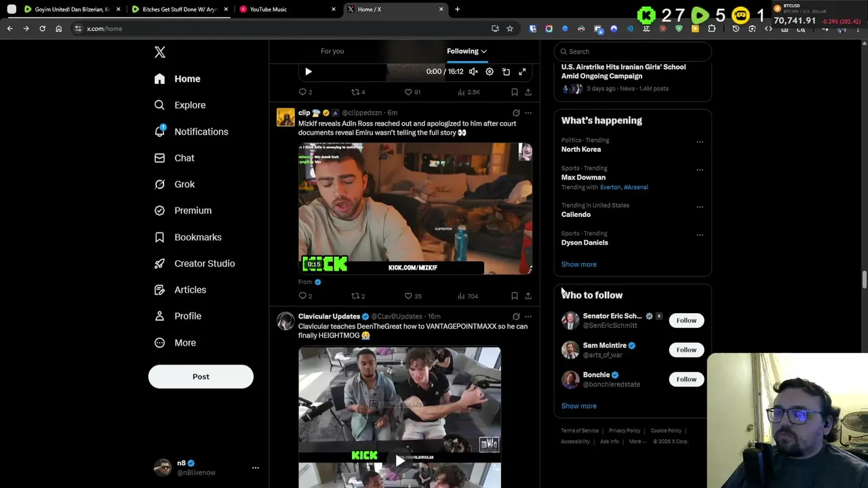Reload the page in browser
The image size is (868, 488).
[x=42, y=28]
